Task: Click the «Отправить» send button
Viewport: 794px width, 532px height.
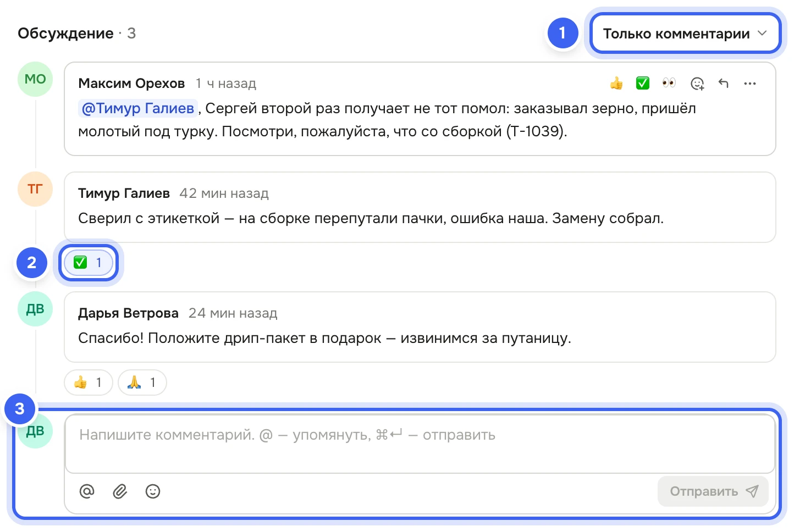Action: [x=713, y=491]
